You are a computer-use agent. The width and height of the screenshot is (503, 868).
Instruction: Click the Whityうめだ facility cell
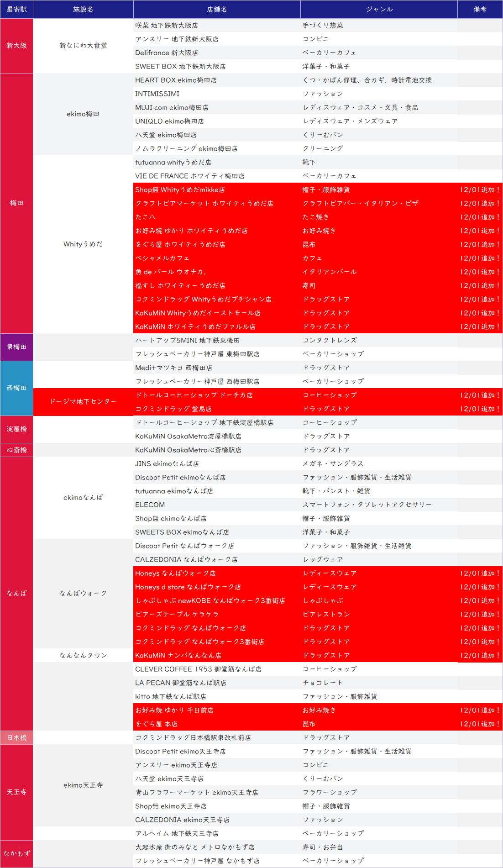[83, 244]
